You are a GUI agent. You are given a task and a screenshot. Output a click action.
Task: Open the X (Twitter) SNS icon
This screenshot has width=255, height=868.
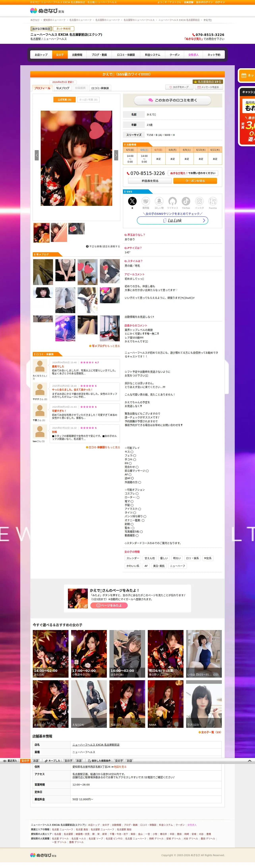pos(132,201)
